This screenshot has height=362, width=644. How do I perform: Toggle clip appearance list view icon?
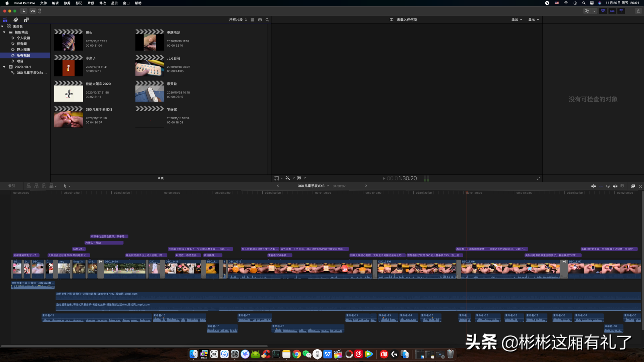click(x=252, y=20)
